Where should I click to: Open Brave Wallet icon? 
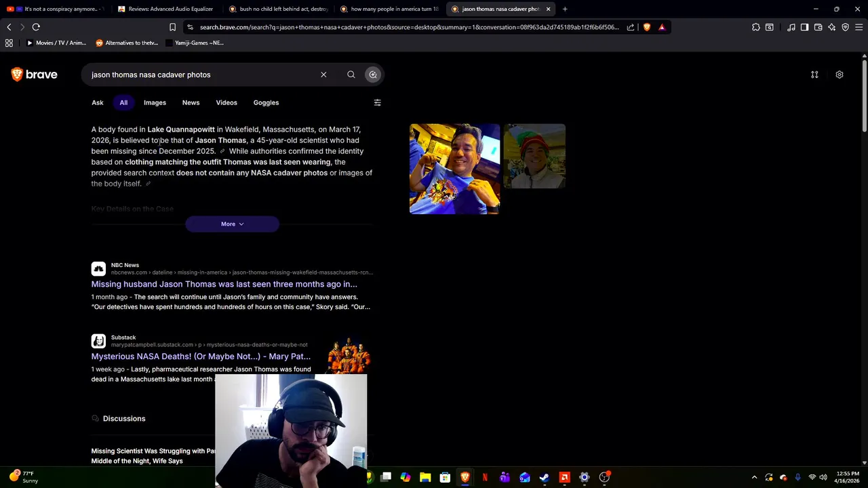(818, 27)
